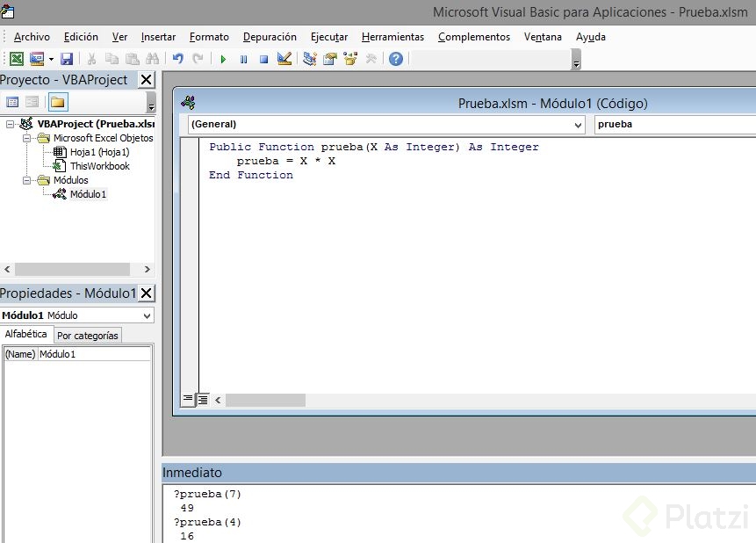Screen dimensions: 756x543
Task: Open the Ayuda menu
Action: click(591, 37)
